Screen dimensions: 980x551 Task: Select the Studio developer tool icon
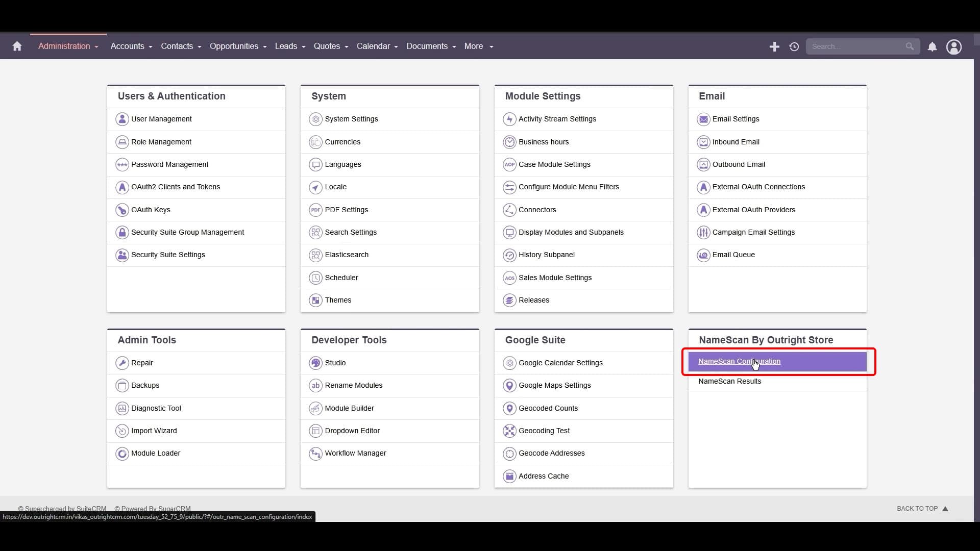(315, 363)
